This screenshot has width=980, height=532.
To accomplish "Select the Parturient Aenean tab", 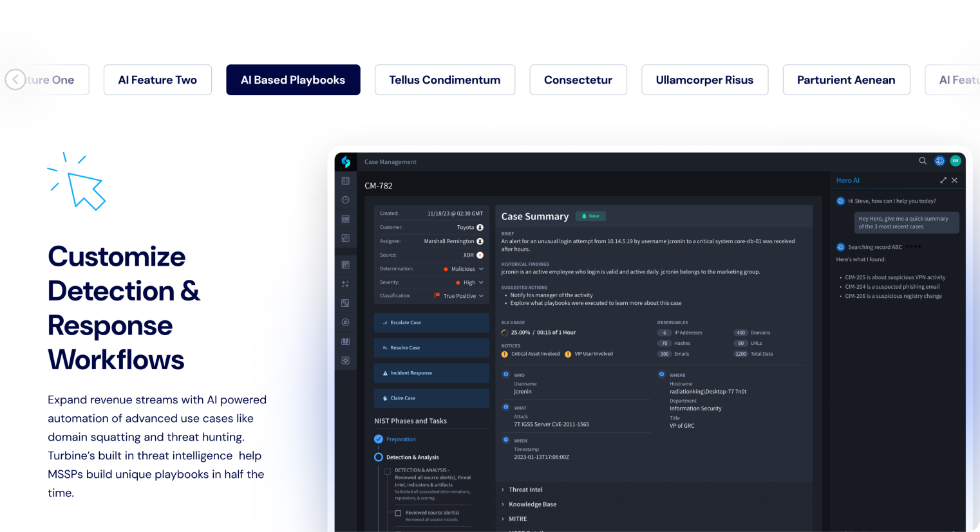I will [847, 80].
